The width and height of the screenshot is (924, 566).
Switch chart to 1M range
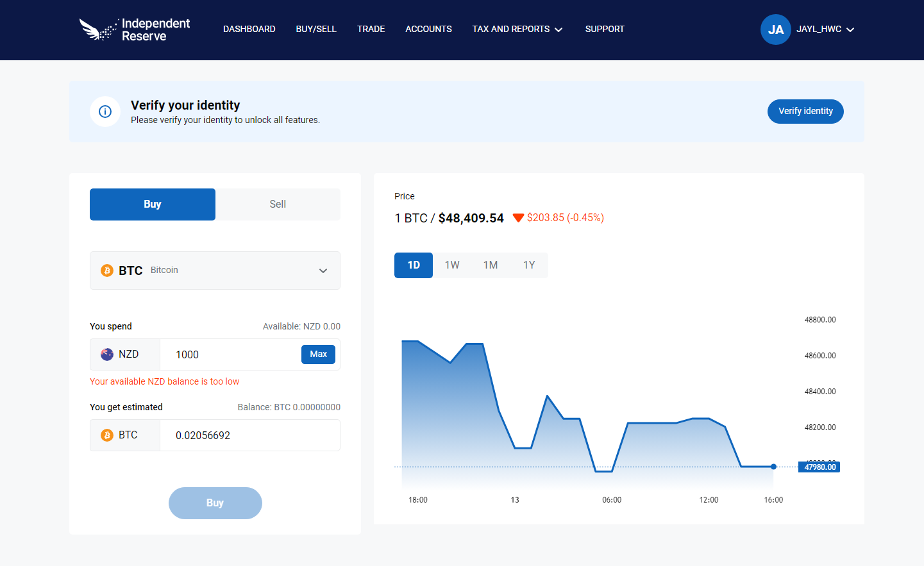491,265
